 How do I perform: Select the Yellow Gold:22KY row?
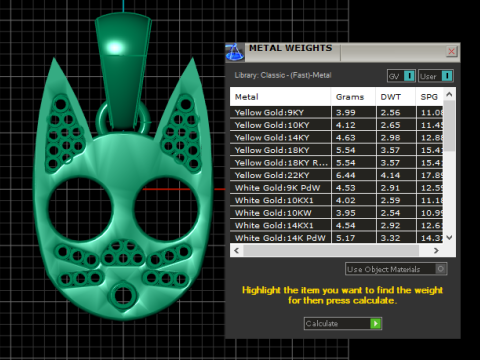[337, 175]
